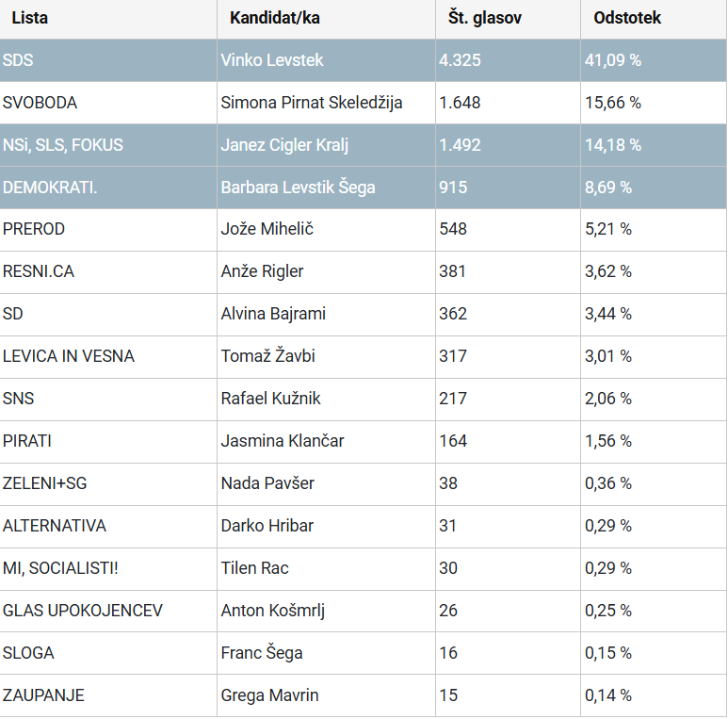Select candidate Gregor Mavrin's row name
The image size is (728, 719).
(269, 695)
